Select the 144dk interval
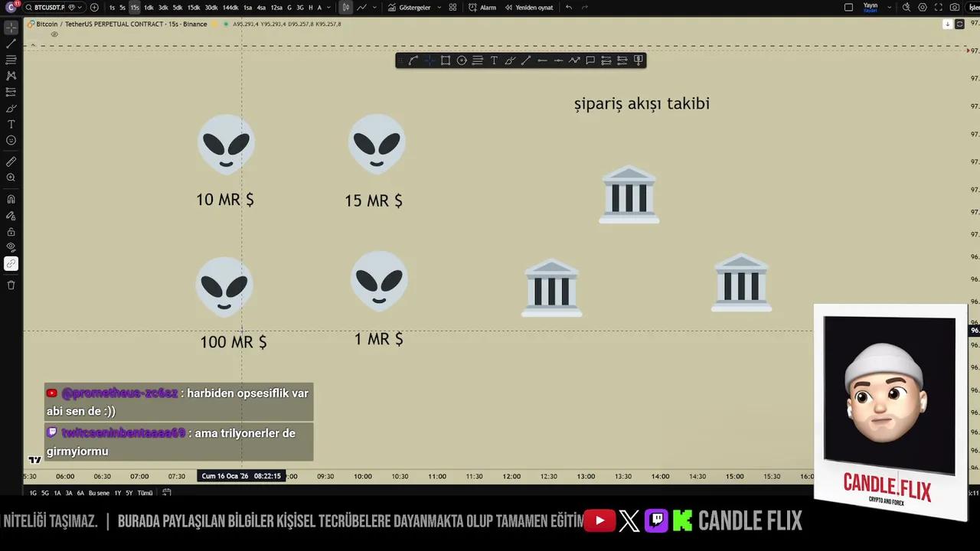 230,8
